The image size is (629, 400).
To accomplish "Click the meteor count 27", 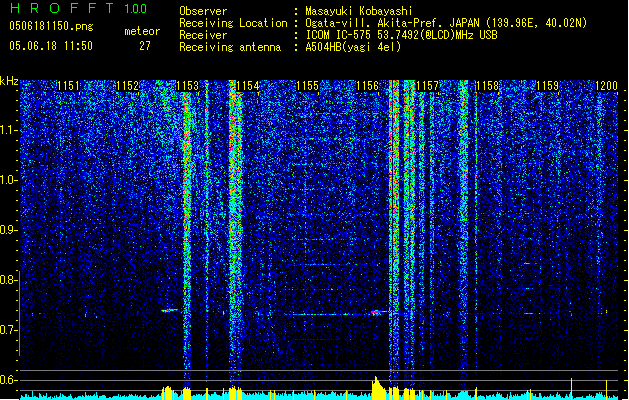I will pos(145,46).
